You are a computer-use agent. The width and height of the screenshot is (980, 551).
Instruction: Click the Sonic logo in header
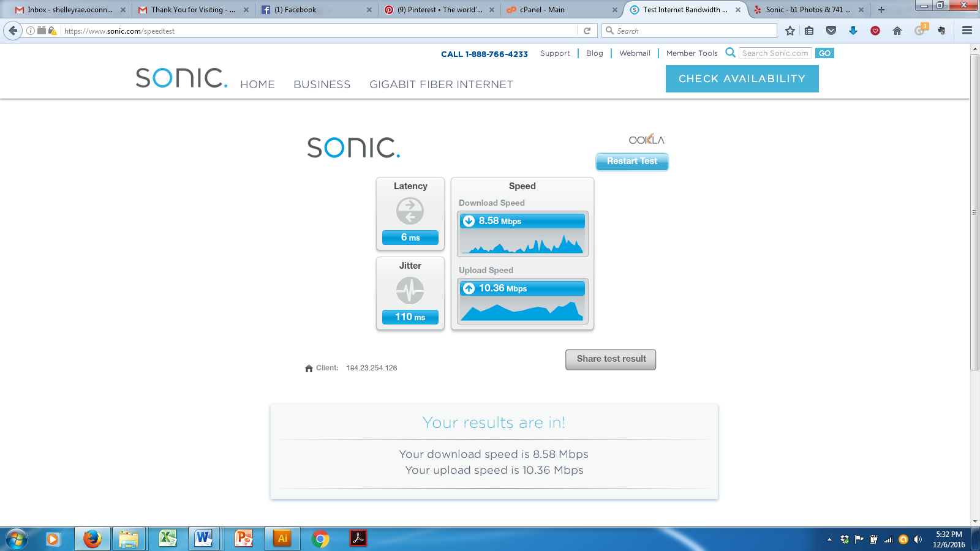[181, 78]
